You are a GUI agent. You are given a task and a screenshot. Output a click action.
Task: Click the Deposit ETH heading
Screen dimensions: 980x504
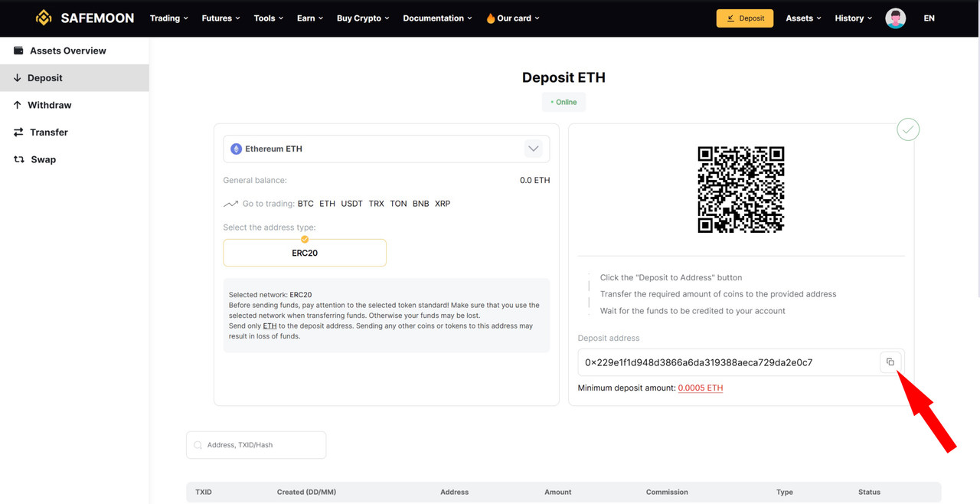tap(563, 77)
